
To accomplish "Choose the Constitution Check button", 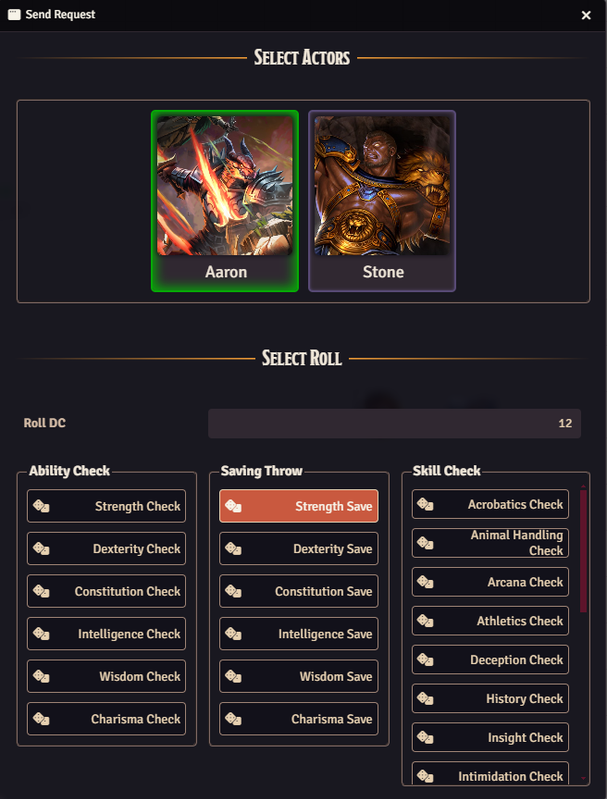I will 107,591.
